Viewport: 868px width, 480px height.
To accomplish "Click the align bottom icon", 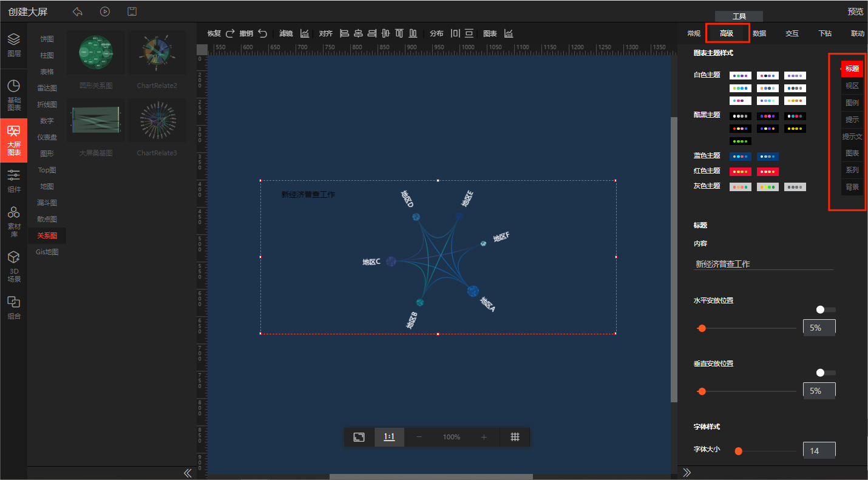I will pos(413,33).
